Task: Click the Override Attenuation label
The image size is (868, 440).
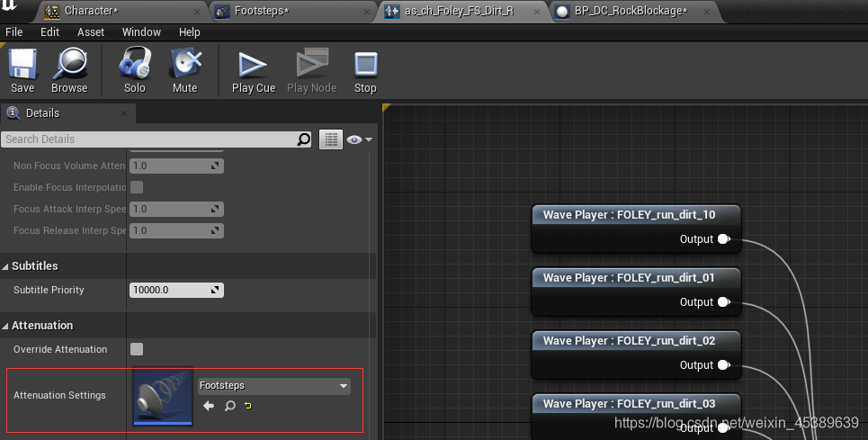Action: [x=60, y=349]
